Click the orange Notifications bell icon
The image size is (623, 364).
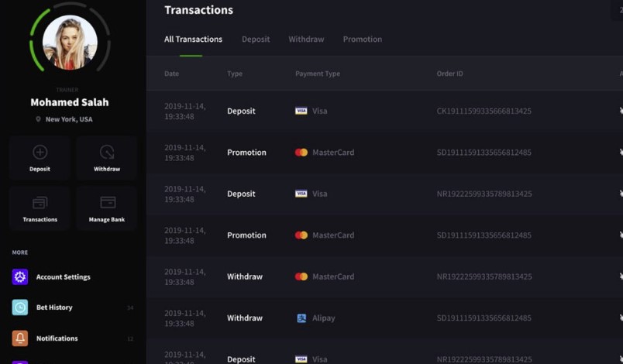point(20,338)
